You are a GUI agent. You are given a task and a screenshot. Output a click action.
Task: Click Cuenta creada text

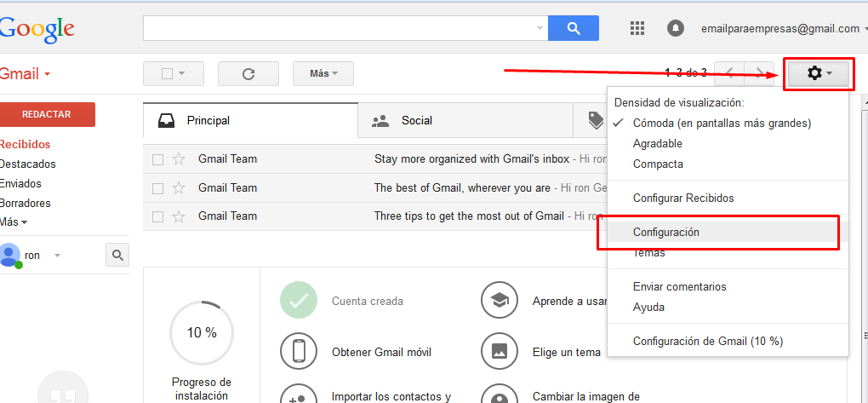coord(368,301)
